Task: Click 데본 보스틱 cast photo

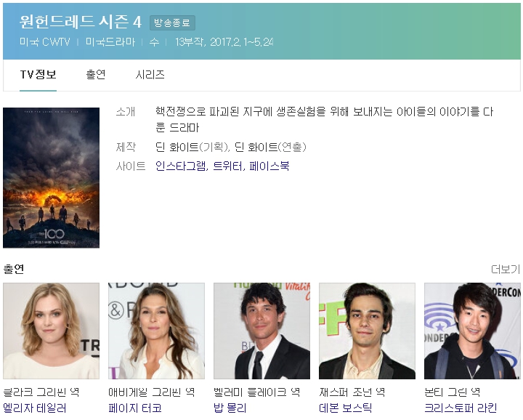Action: (367, 331)
